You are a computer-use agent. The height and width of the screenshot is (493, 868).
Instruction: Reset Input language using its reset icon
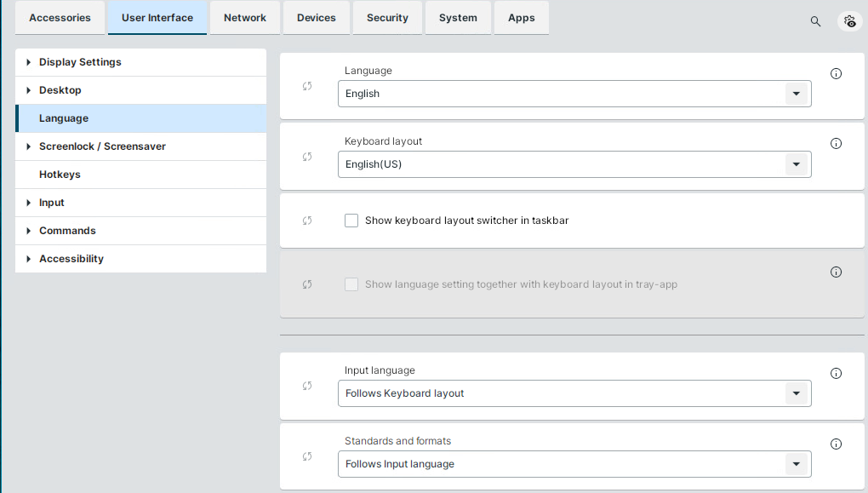[x=307, y=386]
